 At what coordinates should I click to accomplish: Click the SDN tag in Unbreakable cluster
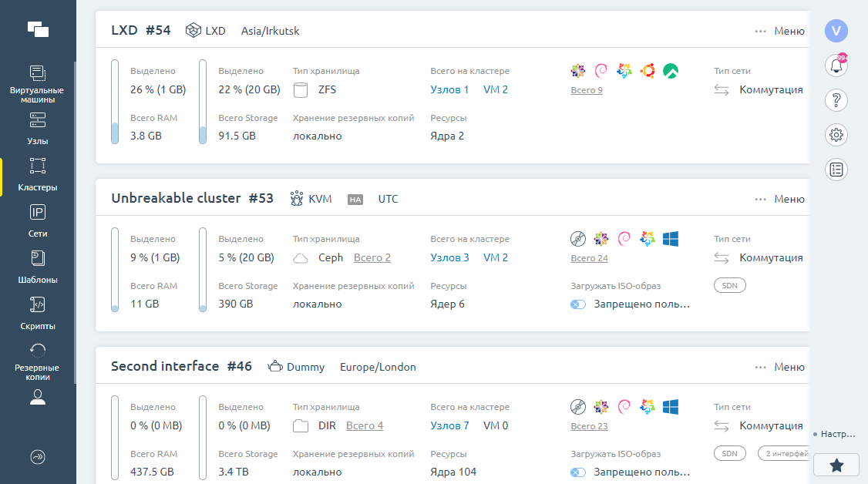point(729,286)
